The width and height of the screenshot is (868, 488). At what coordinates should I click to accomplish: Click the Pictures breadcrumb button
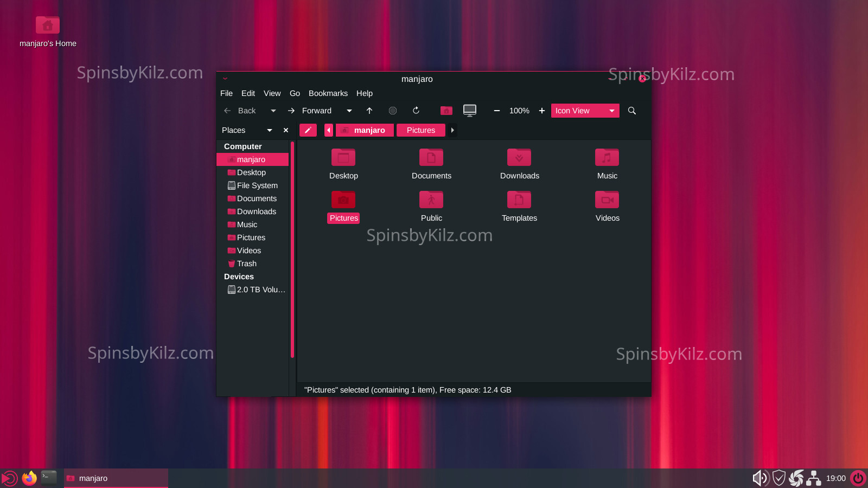420,130
